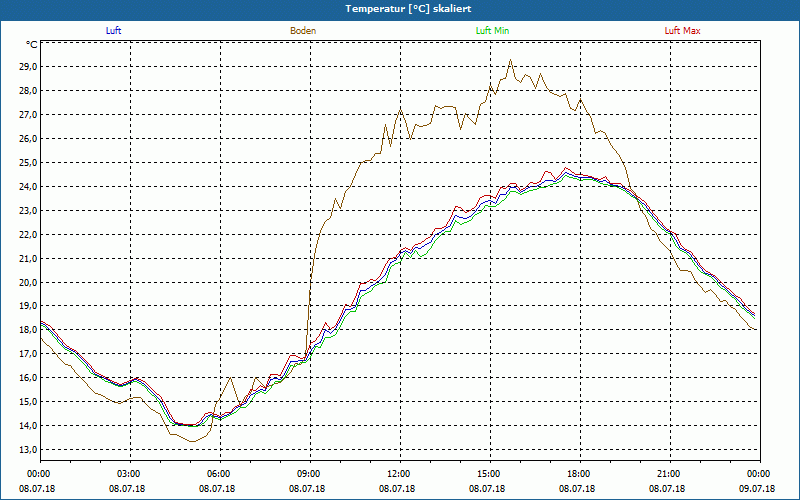Click the 08.07.18 date under 06:00
This screenshot has height=500, width=800.
coord(217,488)
